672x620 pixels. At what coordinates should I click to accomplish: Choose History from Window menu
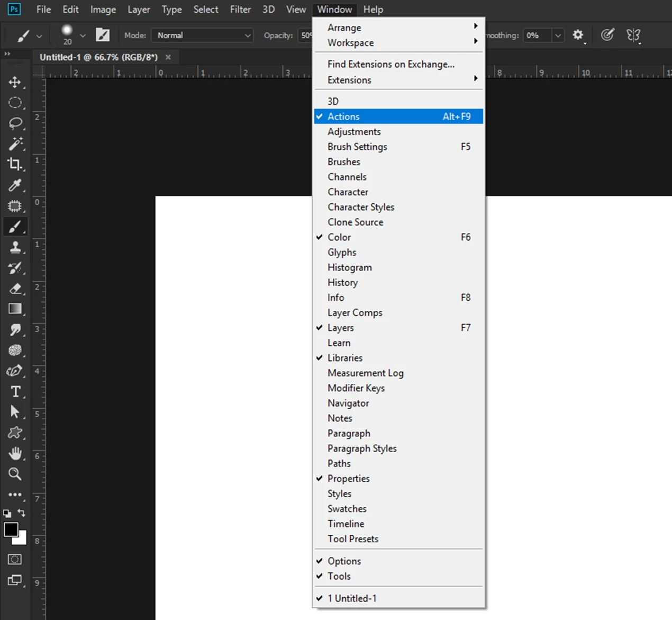[x=398, y=283]
